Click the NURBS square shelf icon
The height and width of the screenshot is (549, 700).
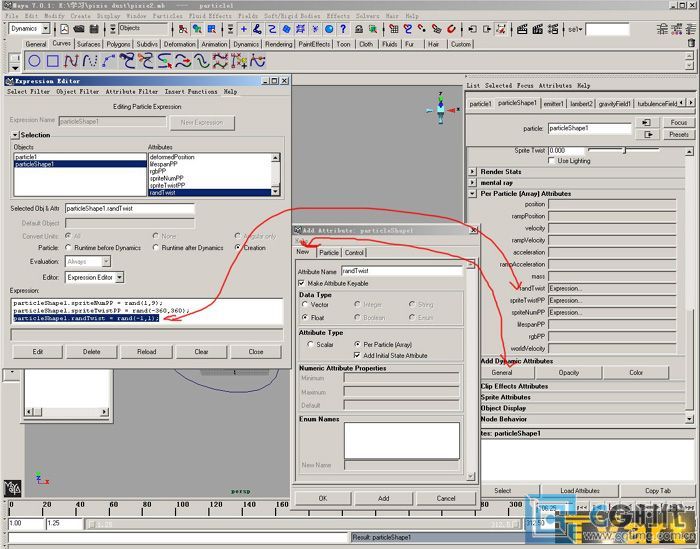[53, 61]
